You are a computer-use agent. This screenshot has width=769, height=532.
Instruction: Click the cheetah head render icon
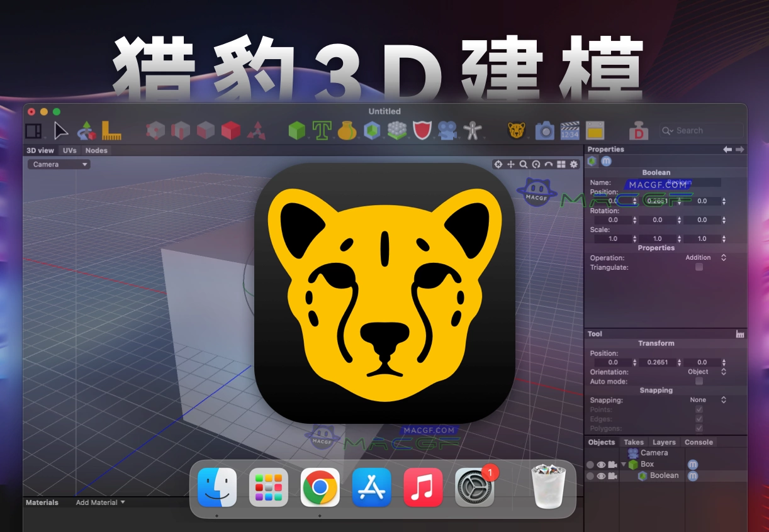517,131
